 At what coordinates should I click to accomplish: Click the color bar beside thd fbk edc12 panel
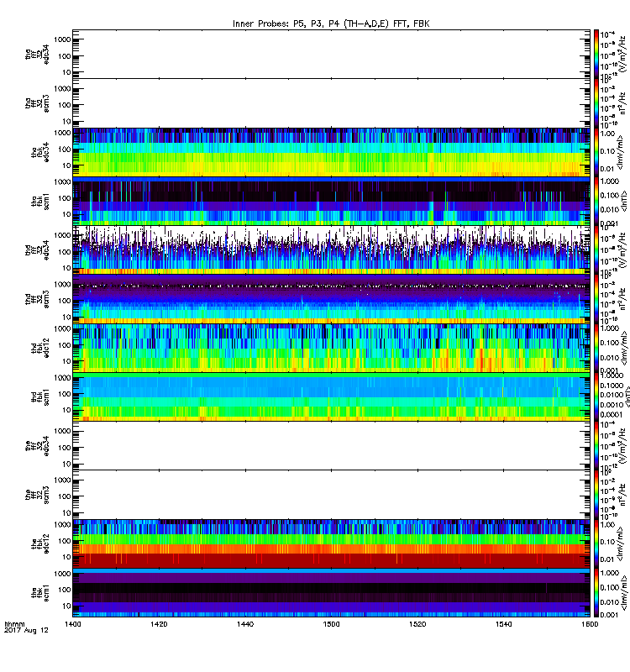pos(596,348)
